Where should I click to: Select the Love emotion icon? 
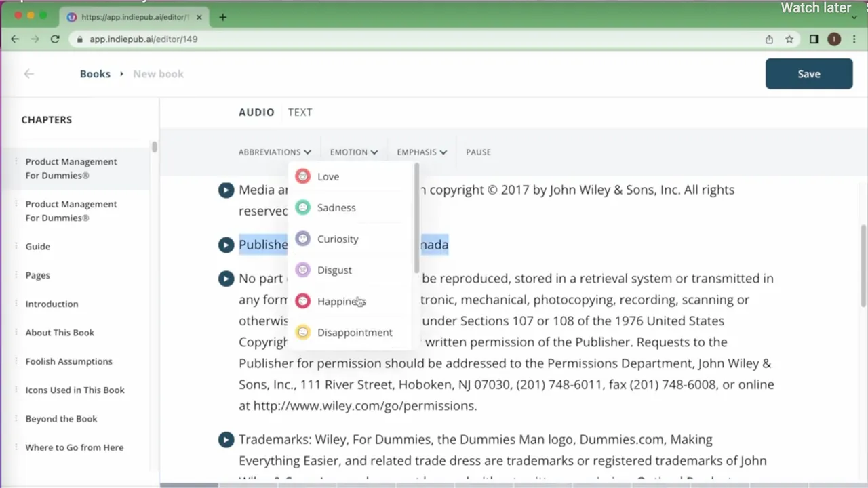coord(303,176)
